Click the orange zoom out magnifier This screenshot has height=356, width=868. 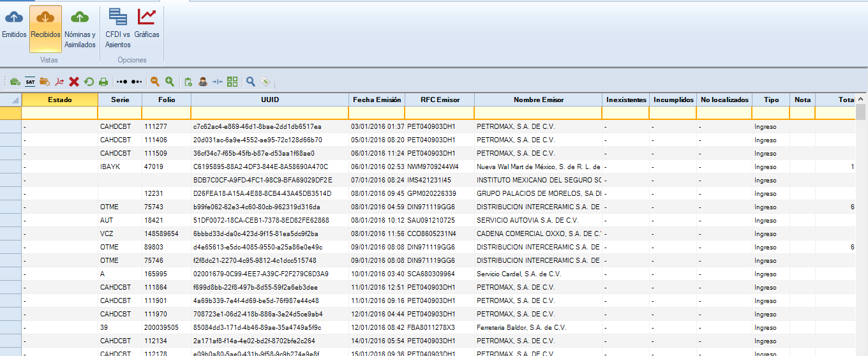tap(154, 82)
